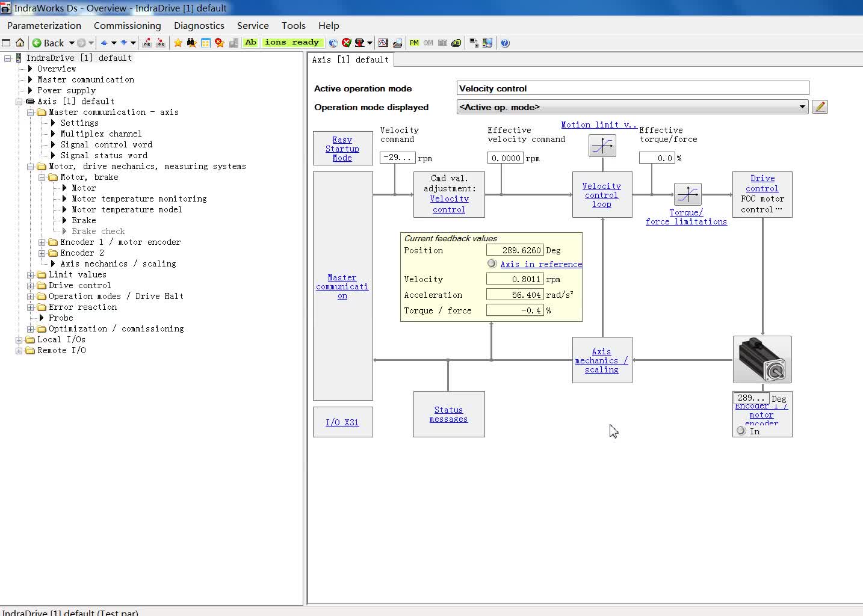Viewport: 863px width, 616px height.
Task: Switch to PM parameter mode
Action: pos(414,43)
